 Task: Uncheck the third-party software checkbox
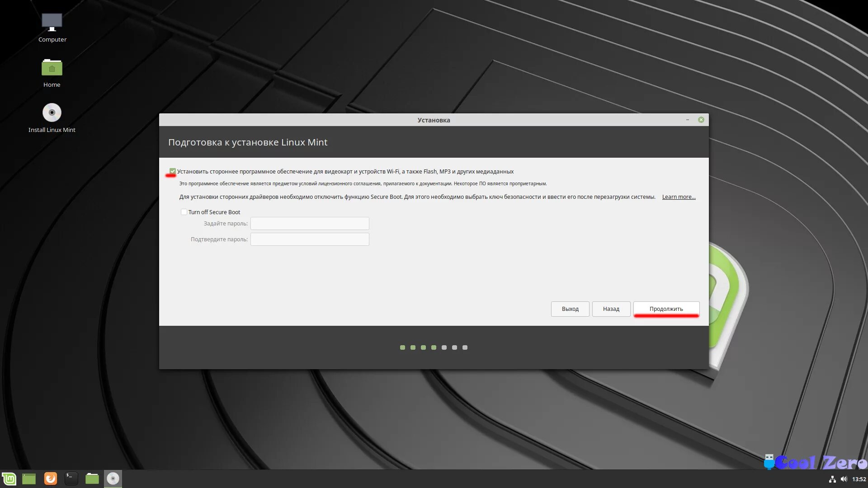(172, 171)
